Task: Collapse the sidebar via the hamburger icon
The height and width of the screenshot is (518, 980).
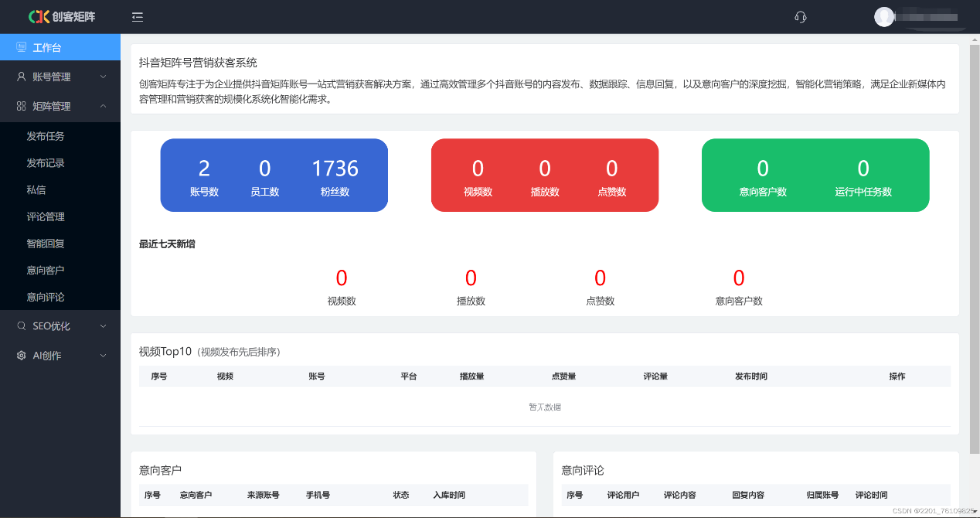Action: coord(138,16)
